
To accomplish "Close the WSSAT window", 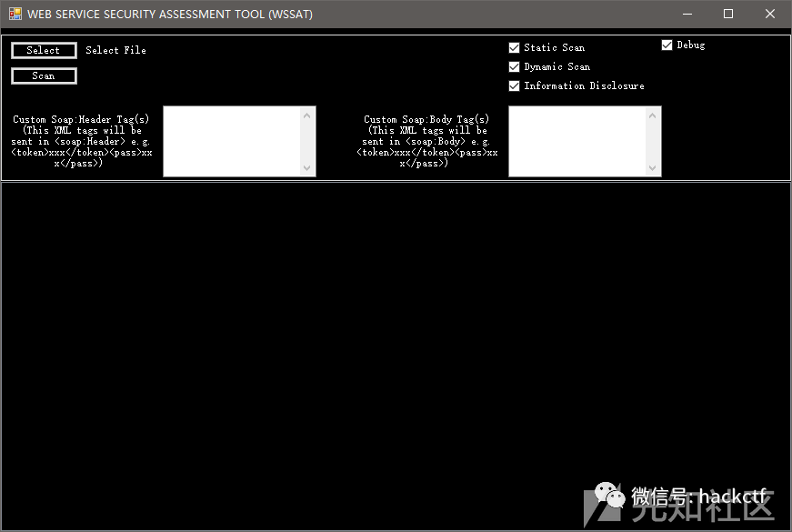I will 770,14.
